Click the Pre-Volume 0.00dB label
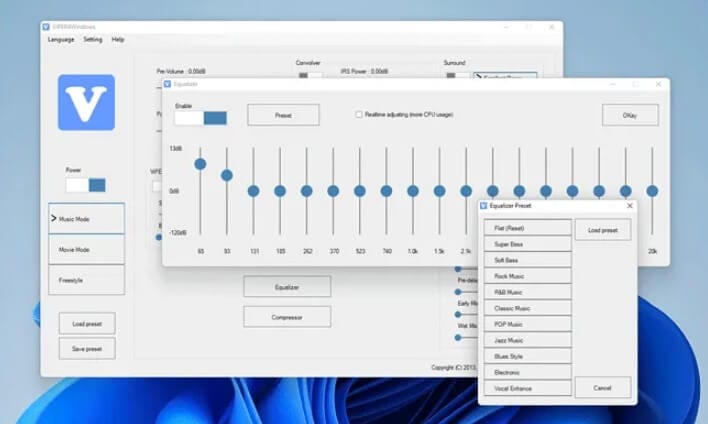Screen dimensions: 708x424 181,71
